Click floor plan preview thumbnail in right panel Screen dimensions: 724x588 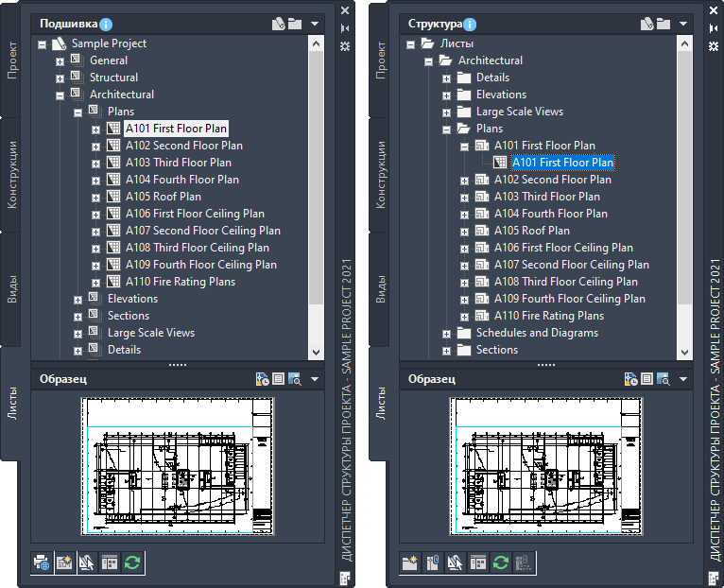(x=546, y=466)
